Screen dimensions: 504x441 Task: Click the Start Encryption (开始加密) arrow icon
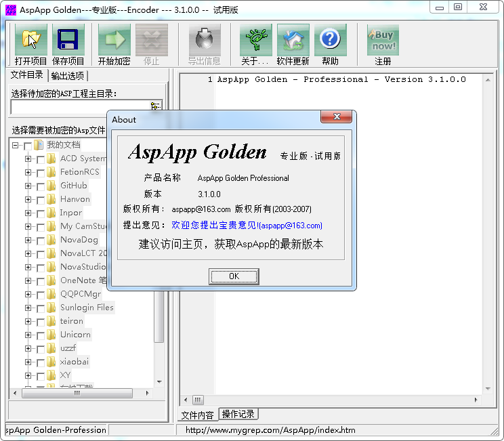click(114, 40)
